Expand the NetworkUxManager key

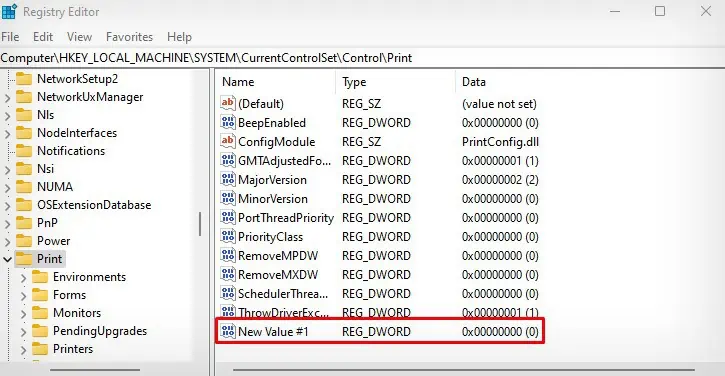tap(7, 98)
